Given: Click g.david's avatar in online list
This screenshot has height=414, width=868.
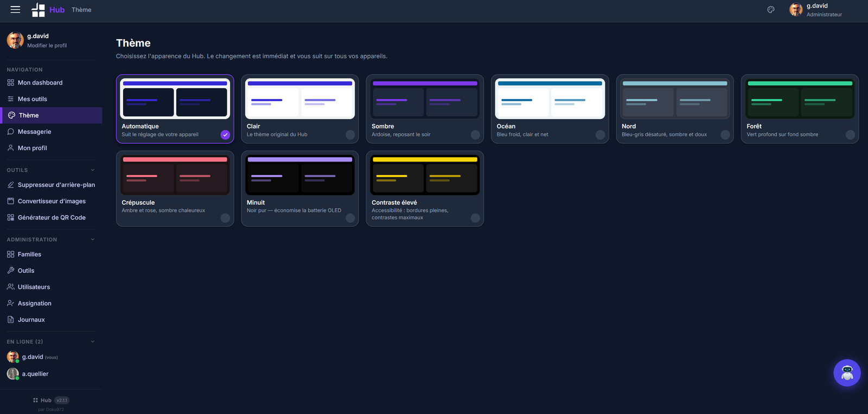Looking at the screenshot, I should 12,357.
